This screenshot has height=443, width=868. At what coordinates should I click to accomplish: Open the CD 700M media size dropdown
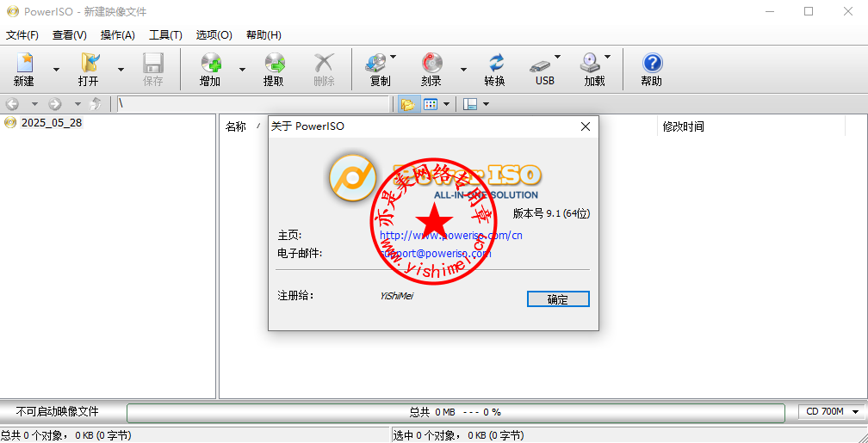(832, 412)
